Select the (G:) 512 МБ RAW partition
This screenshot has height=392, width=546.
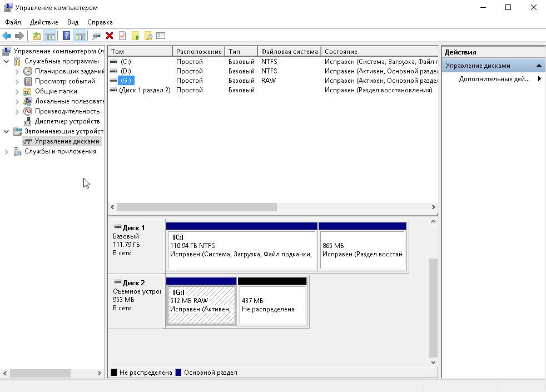tap(201, 305)
